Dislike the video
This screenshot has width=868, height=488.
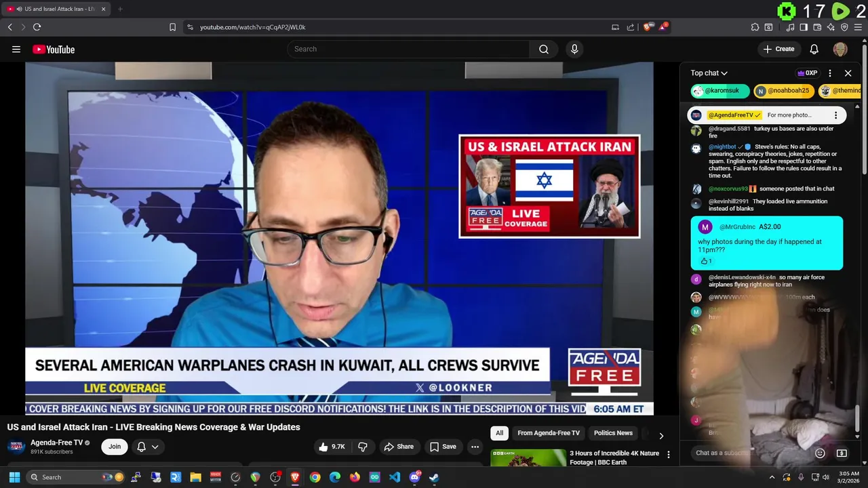363,447
